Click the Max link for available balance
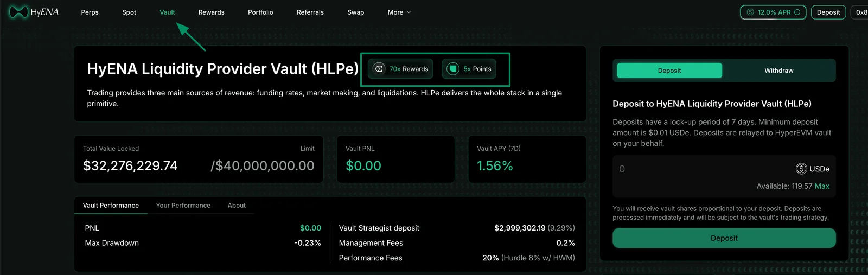The image size is (868, 275). [x=822, y=186]
